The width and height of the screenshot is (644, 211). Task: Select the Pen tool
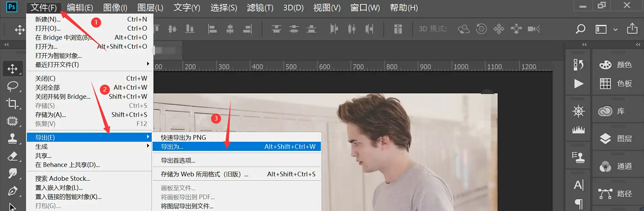13,191
